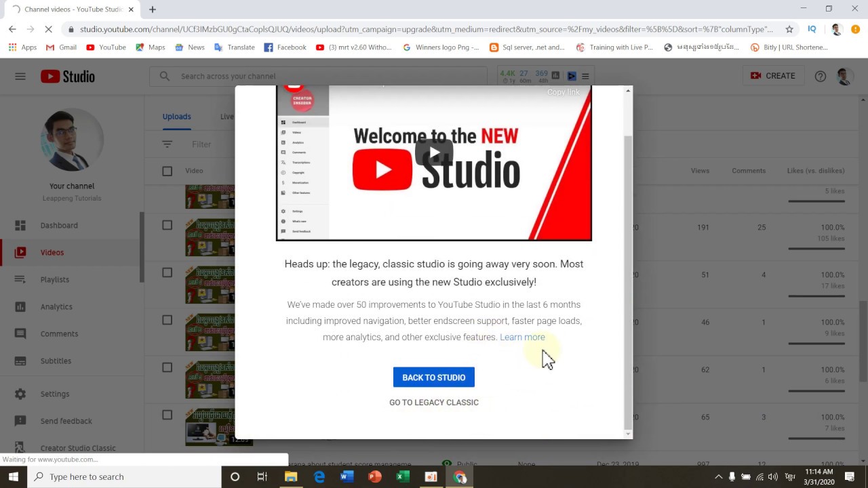Open Word from the taskbar
The height and width of the screenshot is (488, 868).
coord(347,476)
